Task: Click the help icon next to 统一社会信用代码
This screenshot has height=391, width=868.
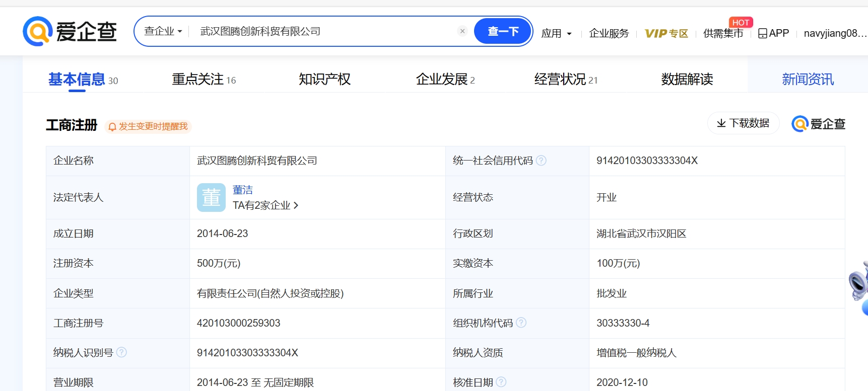Action: pyautogui.click(x=541, y=161)
